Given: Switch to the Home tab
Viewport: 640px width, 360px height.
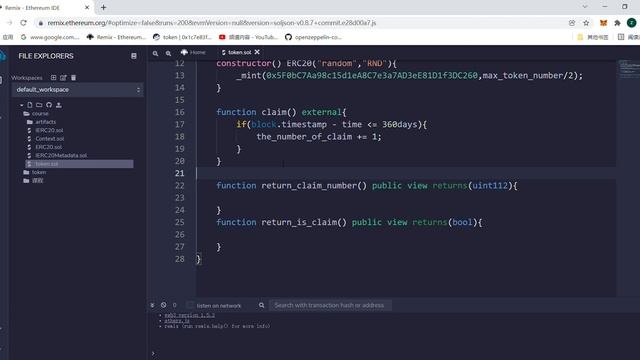Looking at the screenshot, I should [x=193, y=52].
